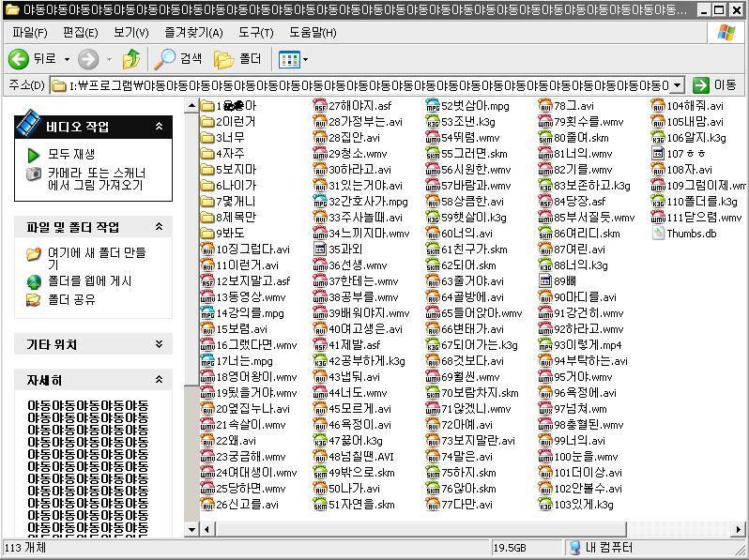Open the address bar dropdown list
The width and height of the screenshot is (749, 560).
(x=678, y=85)
